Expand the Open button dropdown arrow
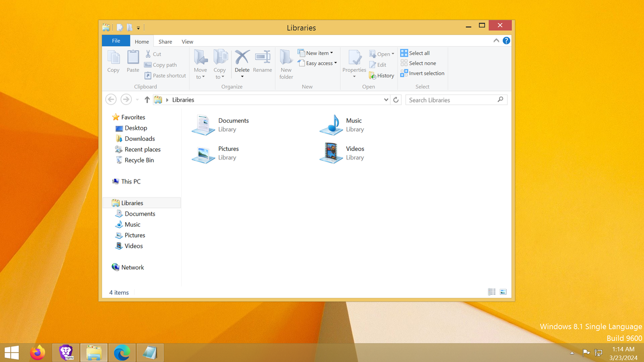This screenshot has height=362, width=644. [393, 54]
